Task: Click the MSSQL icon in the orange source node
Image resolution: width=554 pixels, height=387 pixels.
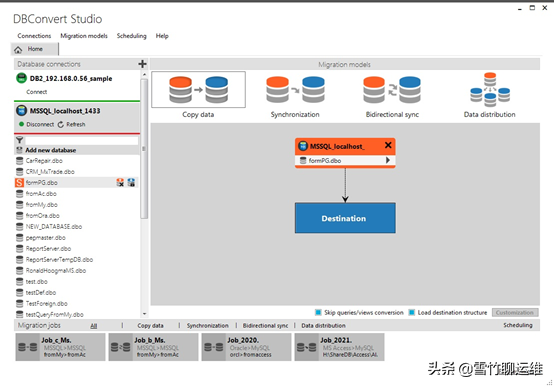Action: (303, 146)
